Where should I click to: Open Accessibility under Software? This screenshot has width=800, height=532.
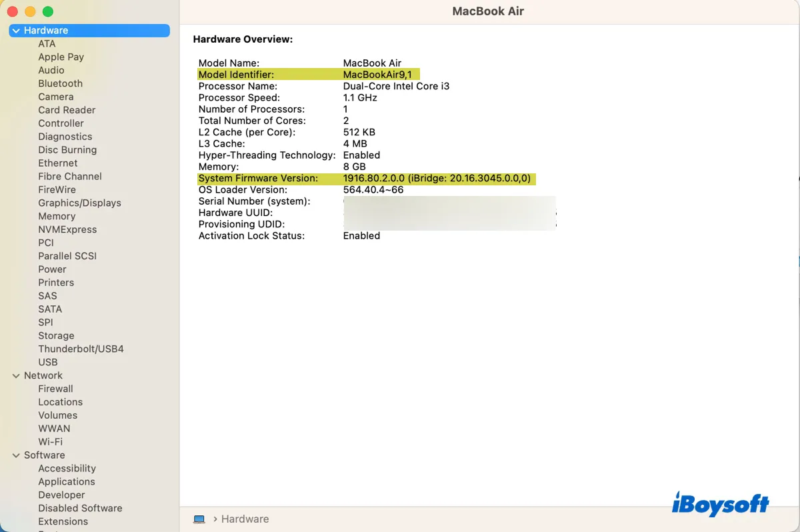tap(67, 469)
